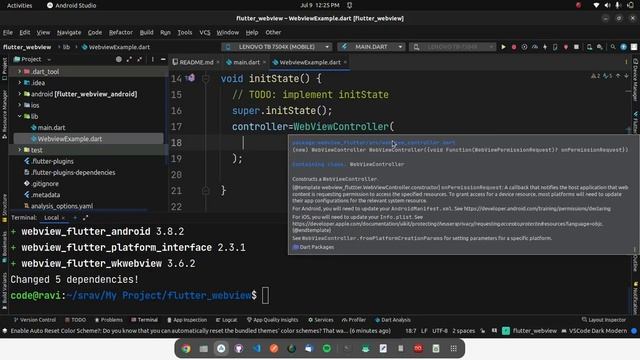Open main.dart in the project tree
Screen dimensions: 640x360
[x=51, y=127]
